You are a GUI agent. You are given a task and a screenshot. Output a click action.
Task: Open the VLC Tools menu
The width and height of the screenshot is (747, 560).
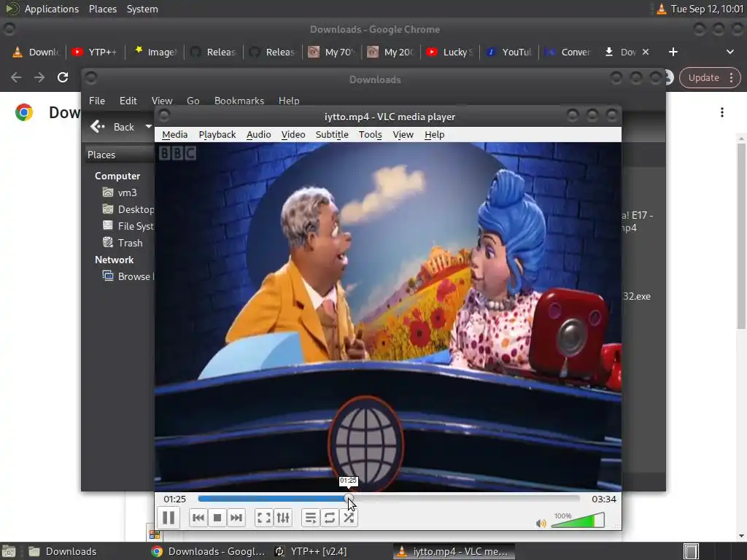370,135
